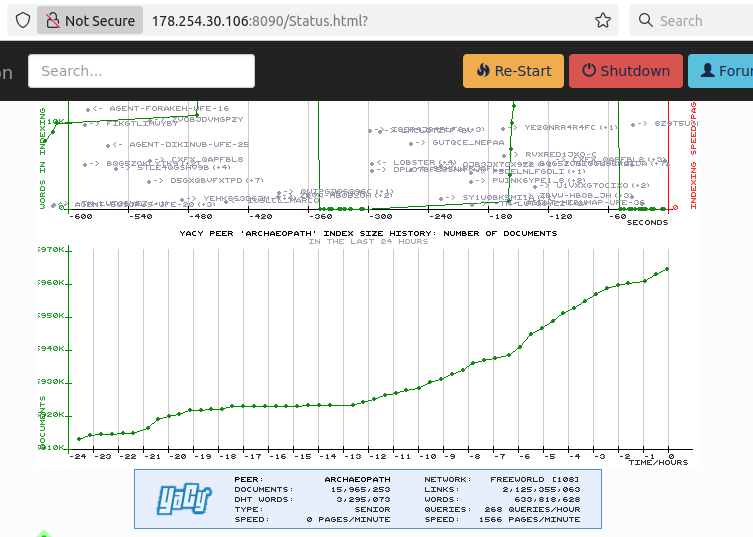The height and width of the screenshot is (537, 753).
Task: Click the red Shutdown button
Action: pos(626,71)
